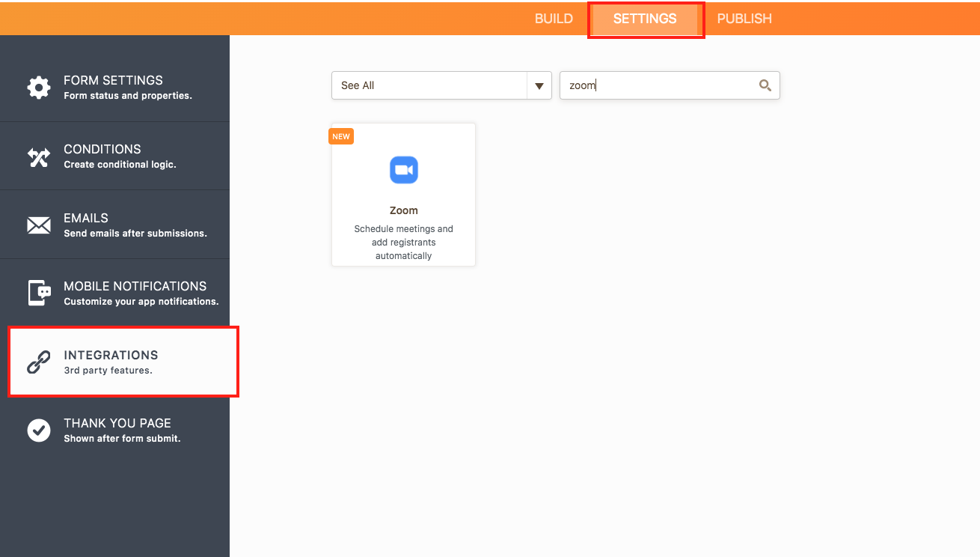Open Emails section in sidebar

[114, 225]
